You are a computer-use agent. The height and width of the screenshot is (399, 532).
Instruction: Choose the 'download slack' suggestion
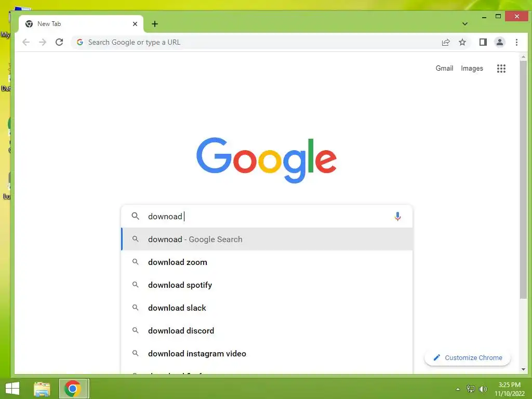[x=267, y=308]
